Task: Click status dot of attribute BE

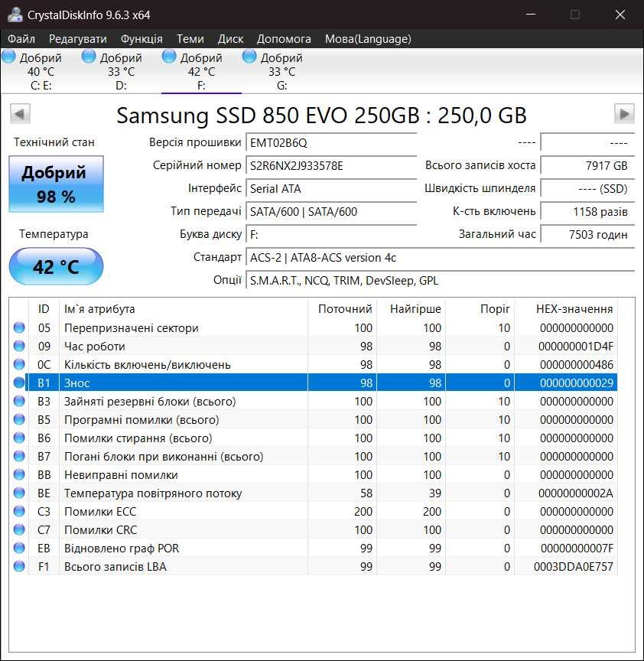Action: click(19, 493)
